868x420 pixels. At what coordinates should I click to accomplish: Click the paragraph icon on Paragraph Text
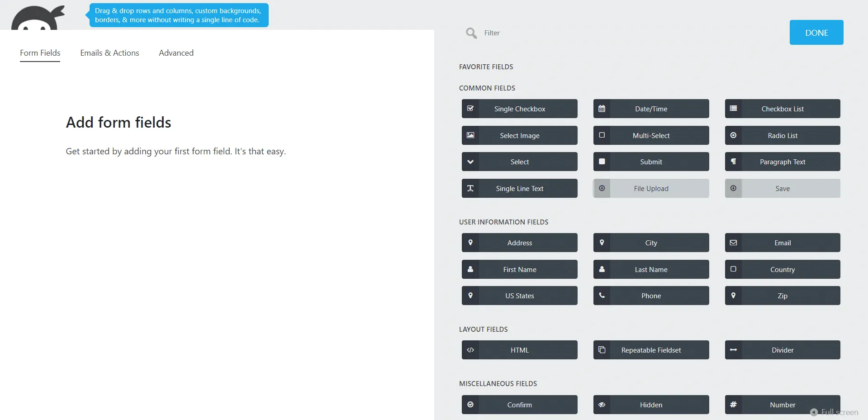pos(733,162)
